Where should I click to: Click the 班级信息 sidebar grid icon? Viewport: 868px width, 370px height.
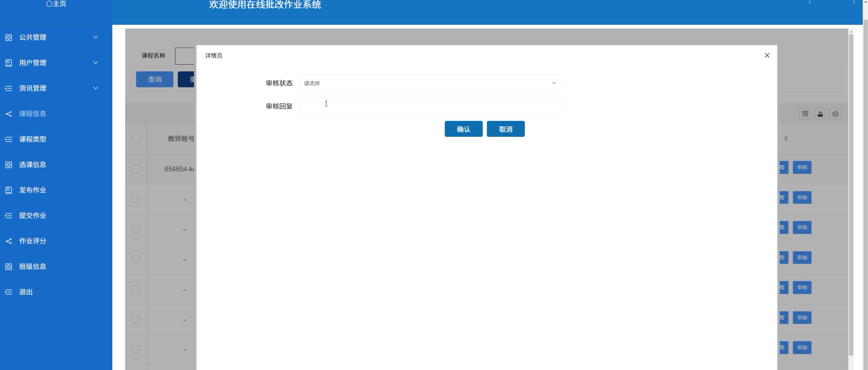9,267
